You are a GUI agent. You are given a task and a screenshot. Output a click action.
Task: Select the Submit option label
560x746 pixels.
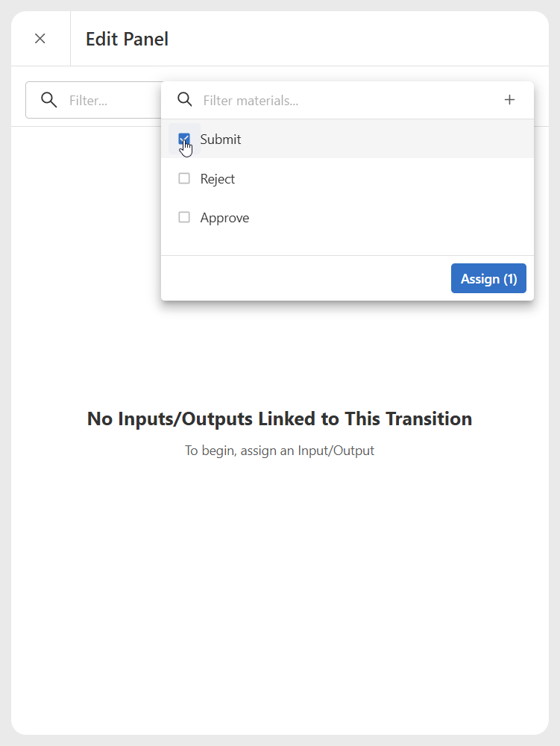coord(221,140)
